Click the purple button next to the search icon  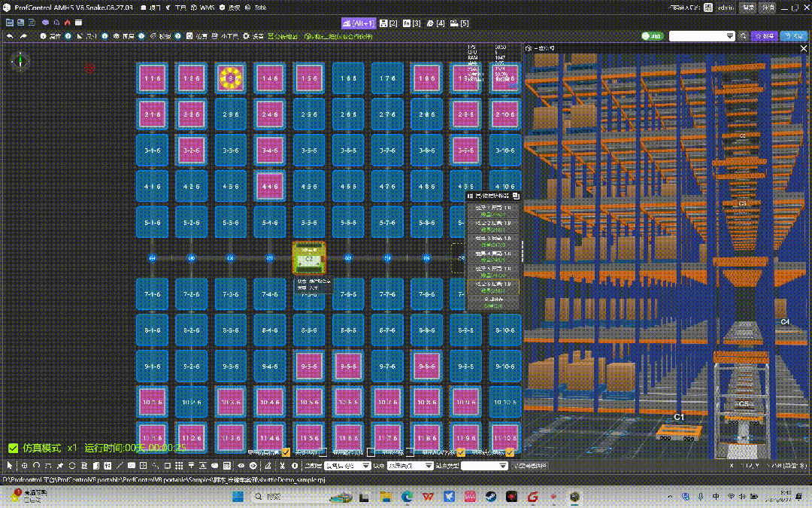[x=765, y=36]
